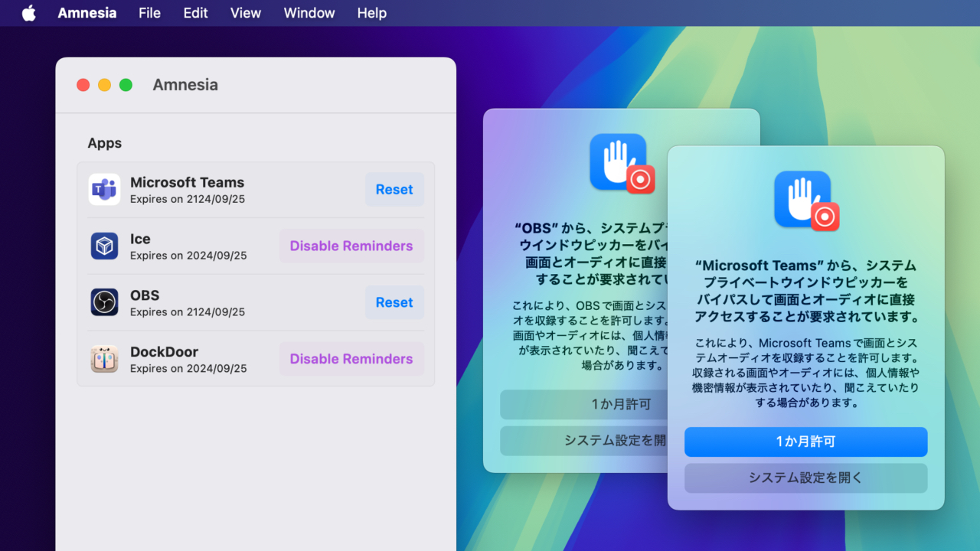
Task: Click DockDoor app name in list
Action: click(x=164, y=352)
